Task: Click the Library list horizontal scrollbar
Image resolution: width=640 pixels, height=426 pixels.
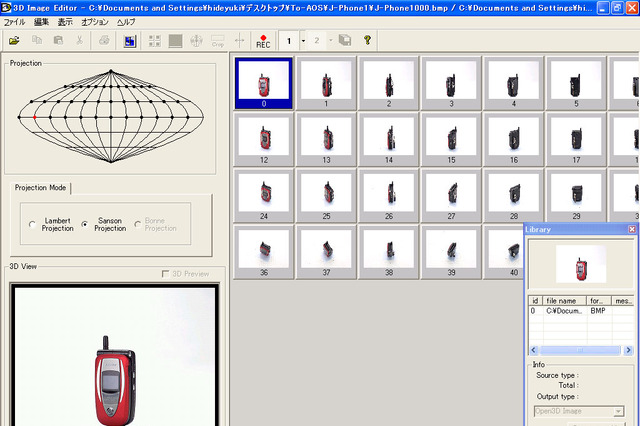Action: (x=582, y=351)
